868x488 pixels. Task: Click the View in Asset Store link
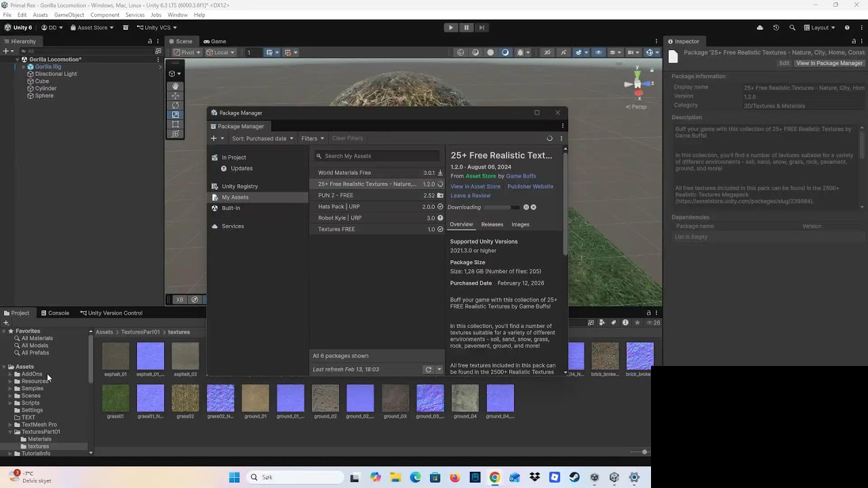(475, 186)
